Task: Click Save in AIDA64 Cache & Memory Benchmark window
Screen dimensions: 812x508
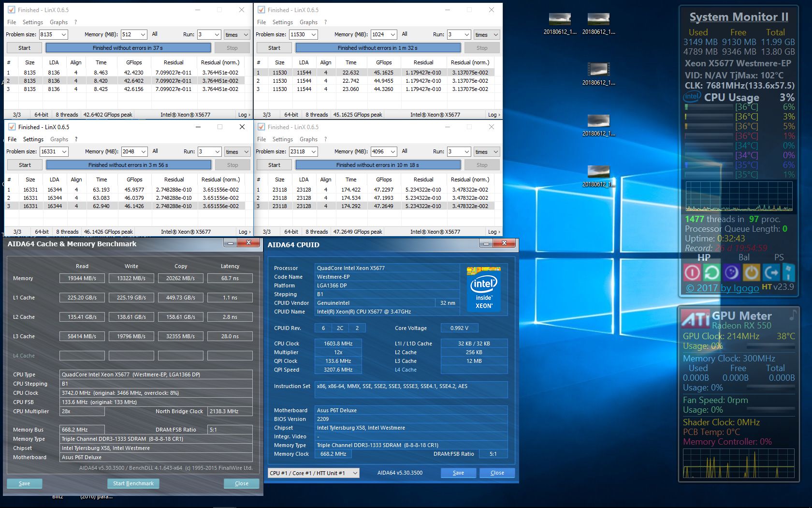Action: tap(24, 483)
